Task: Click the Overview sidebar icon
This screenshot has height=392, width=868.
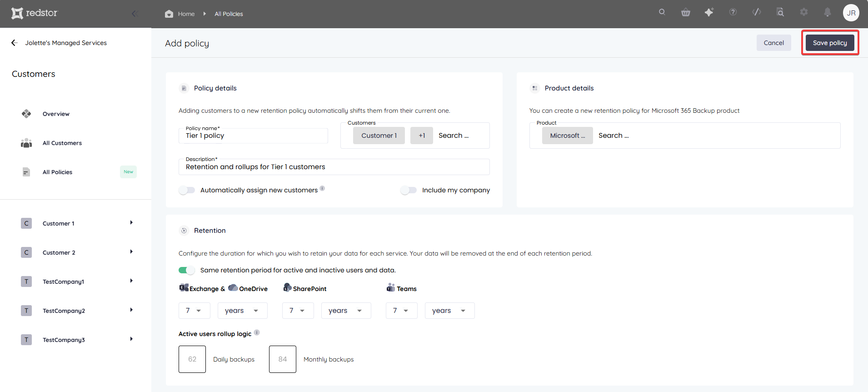Action: pos(26,114)
